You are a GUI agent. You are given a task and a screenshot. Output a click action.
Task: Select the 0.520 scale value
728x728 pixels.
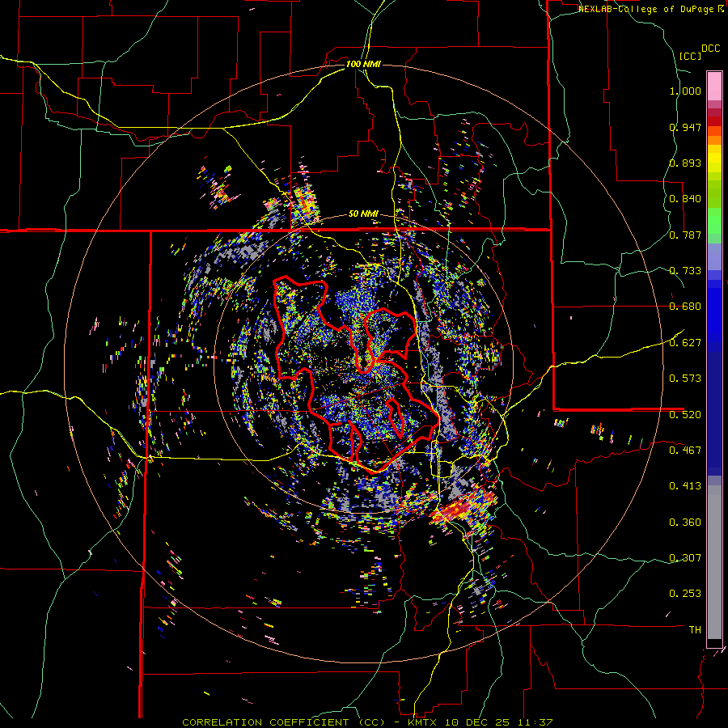click(x=685, y=414)
